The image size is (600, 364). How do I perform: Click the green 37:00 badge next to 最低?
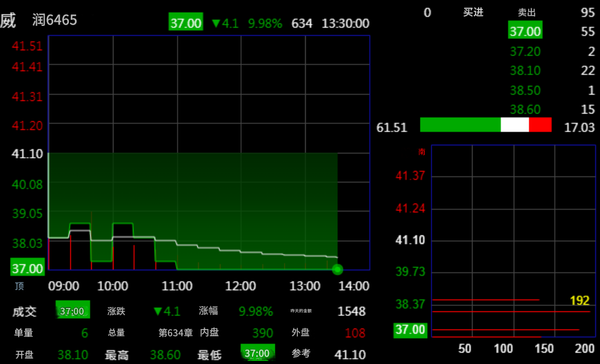coord(257,353)
